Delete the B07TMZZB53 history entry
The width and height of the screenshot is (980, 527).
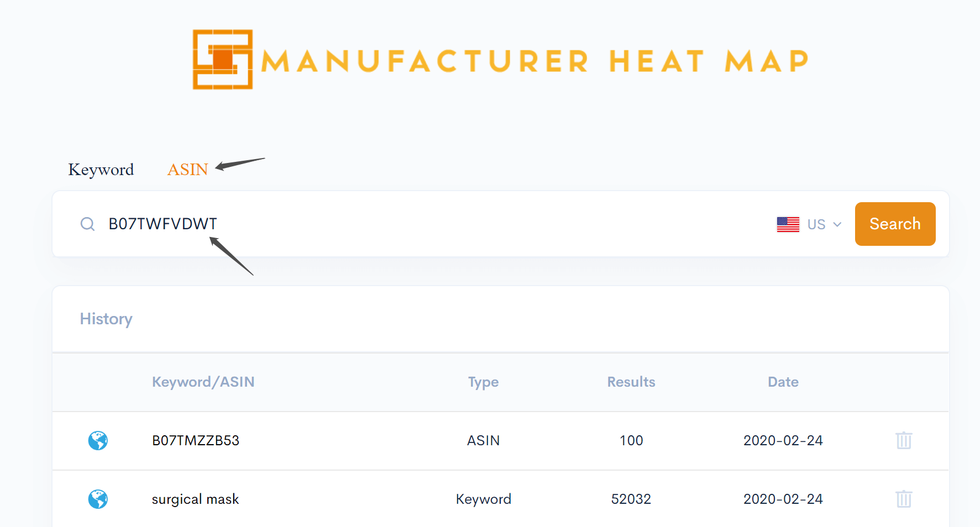click(904, 440)
